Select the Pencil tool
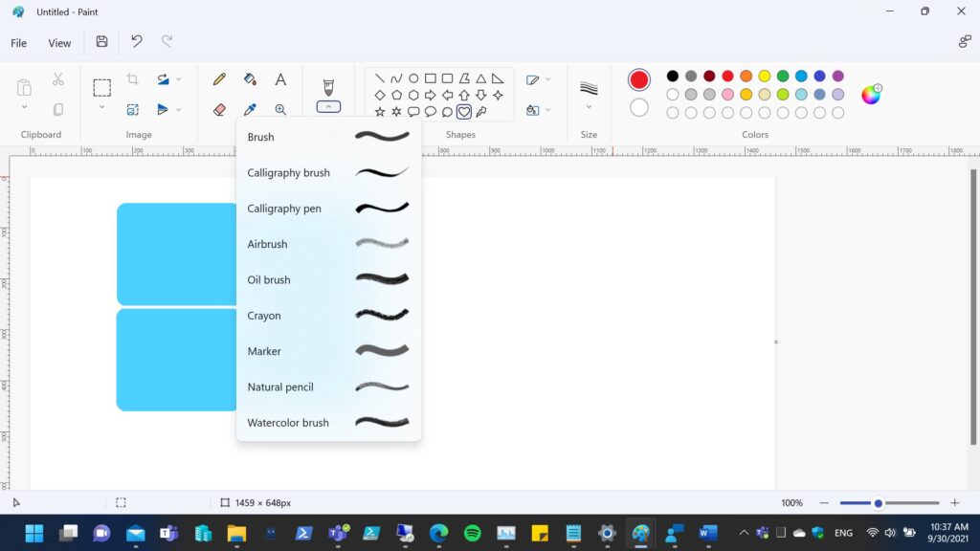Screen dimensions: 980x551 (x=219, y=79)
